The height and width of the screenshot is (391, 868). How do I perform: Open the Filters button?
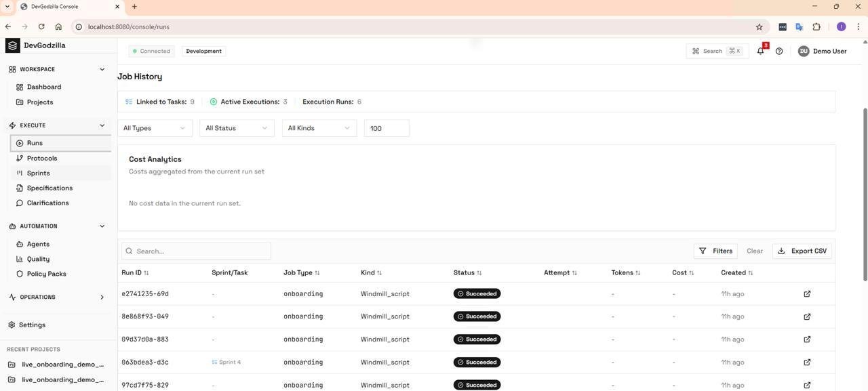tap(715, 251)
